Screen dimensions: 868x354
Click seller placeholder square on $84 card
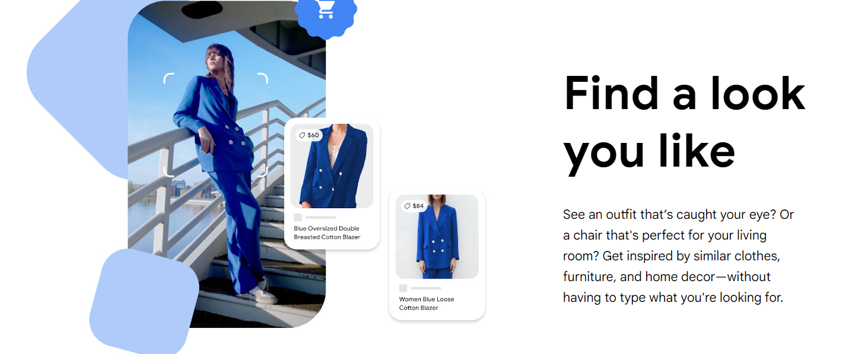403,288
